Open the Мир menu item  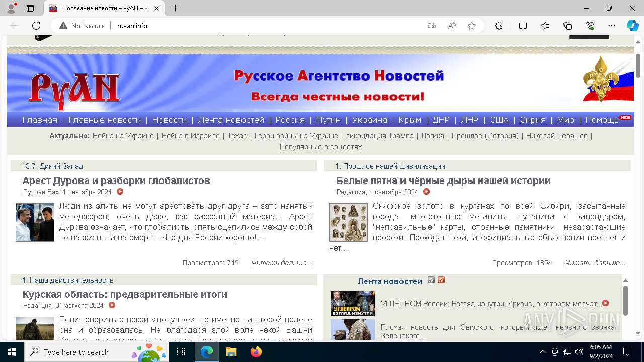(x=566, y=120)
